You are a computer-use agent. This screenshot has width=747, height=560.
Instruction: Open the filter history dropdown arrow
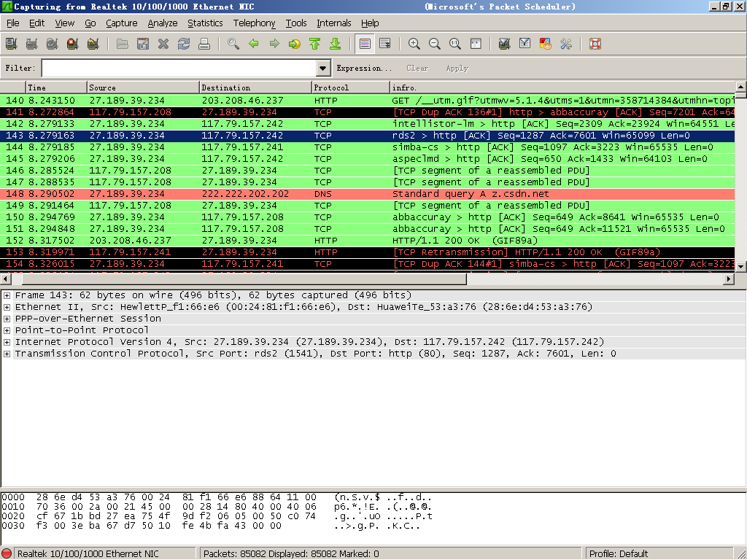[x=323, y=68]
